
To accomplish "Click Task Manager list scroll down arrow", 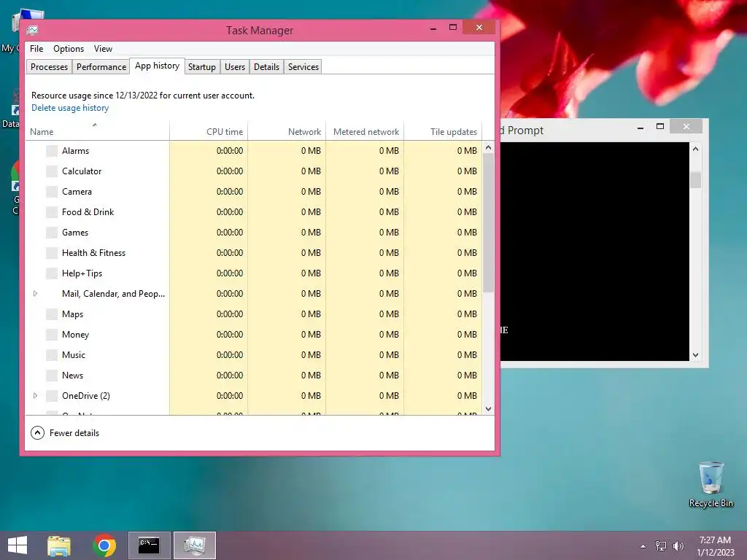I will pos(488,408).
